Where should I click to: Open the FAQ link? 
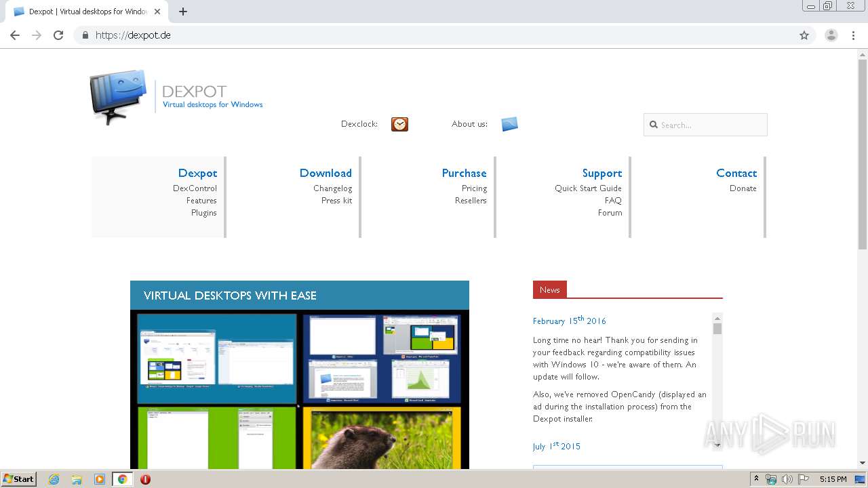pos(613,201)
